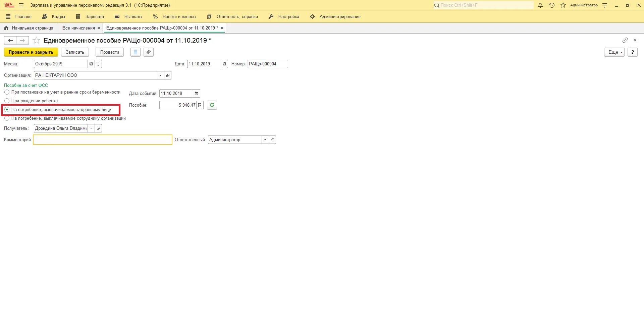Image resolution: width=644 pixels, height=330 pixels.
Task: Switch to Начальная страница tab
Action: click(29, 28)
